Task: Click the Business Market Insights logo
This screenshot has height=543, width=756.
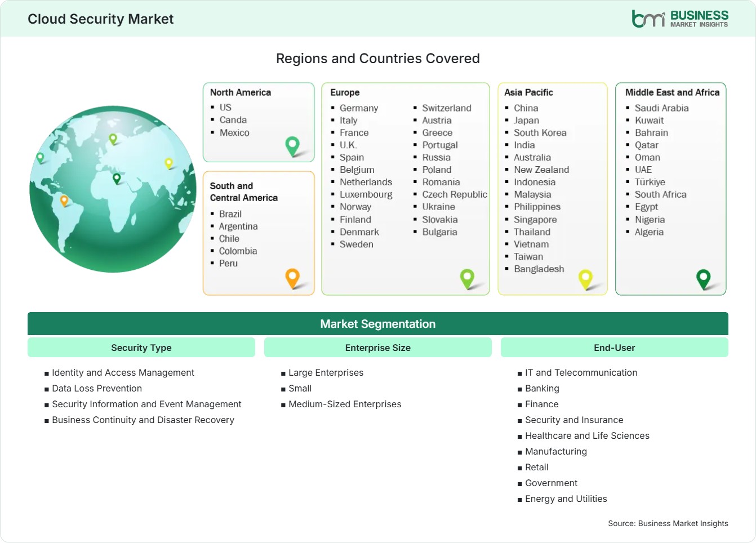Action: point(680,19)
